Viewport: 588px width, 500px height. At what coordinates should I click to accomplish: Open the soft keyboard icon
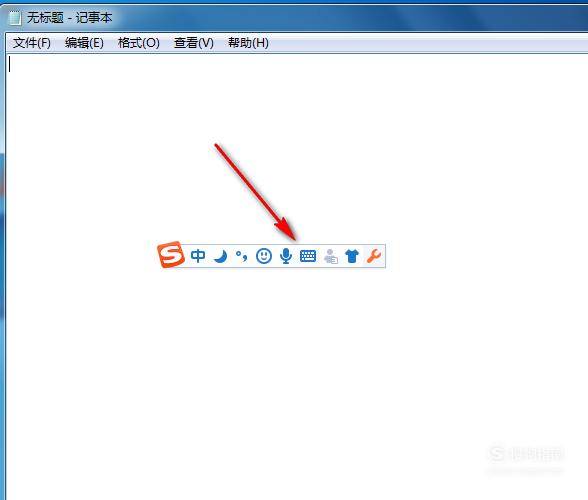(x=308, y=256)
